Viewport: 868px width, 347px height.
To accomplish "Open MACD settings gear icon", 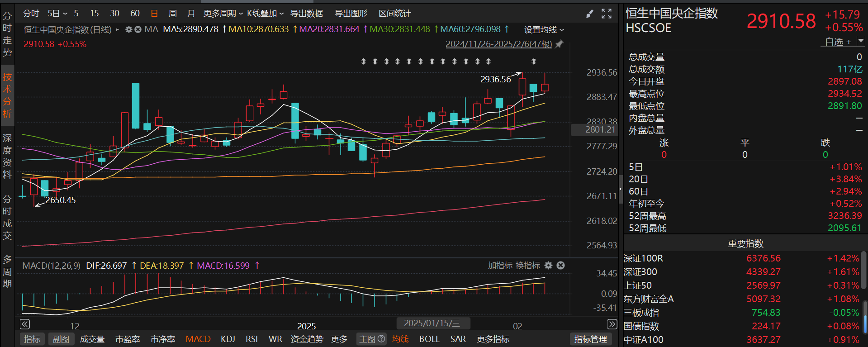I will (549, 266).
